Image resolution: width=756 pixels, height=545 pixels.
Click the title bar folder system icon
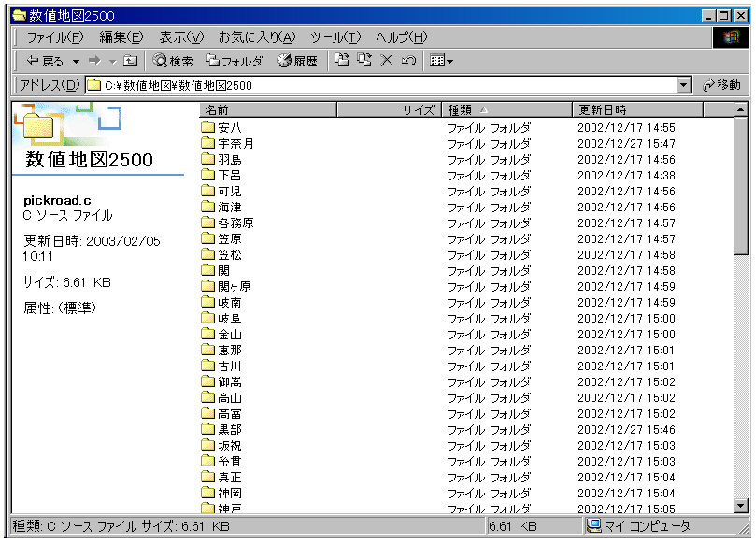(x=20, y=16)
